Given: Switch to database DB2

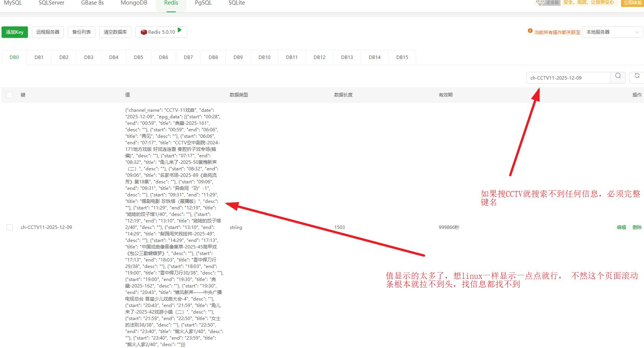Looking at the screenshot, I should pyautogui.click(x=64, y=57).
